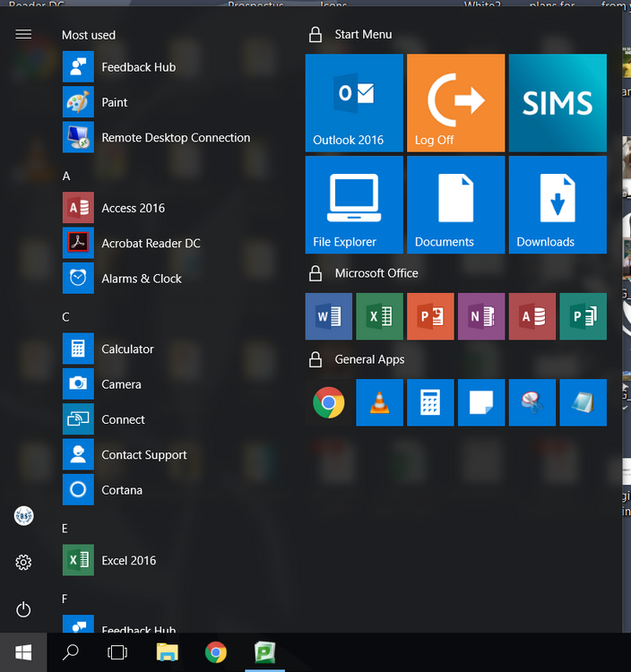Jump via letter E heading

click(65, 529)
